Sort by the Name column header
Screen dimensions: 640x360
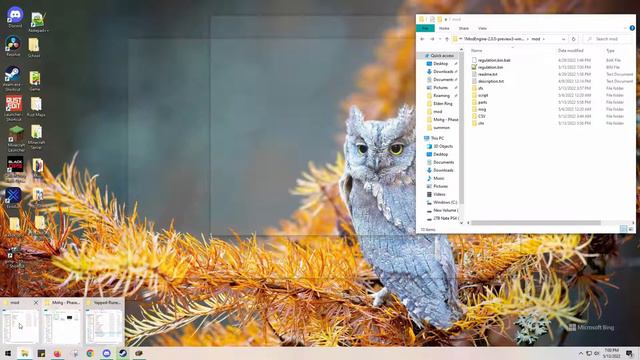pyautogui.click(x=477, y=51)
